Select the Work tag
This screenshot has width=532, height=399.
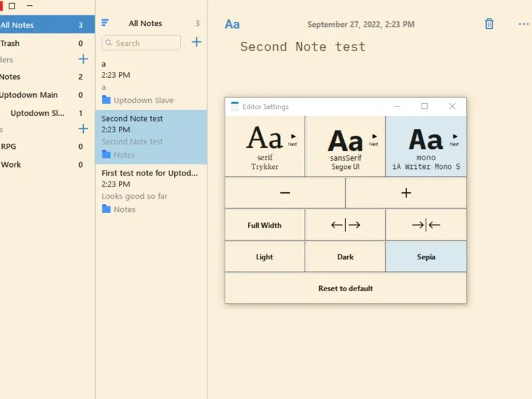[47, 164]
